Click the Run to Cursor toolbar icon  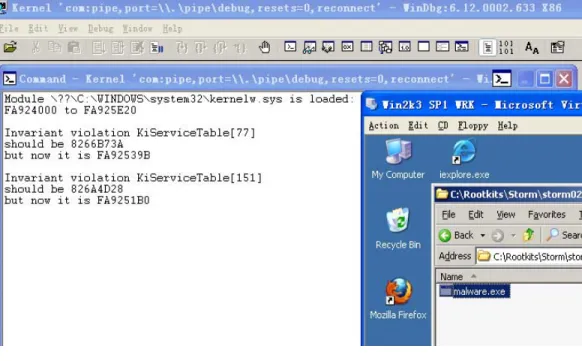pos(239,48)
